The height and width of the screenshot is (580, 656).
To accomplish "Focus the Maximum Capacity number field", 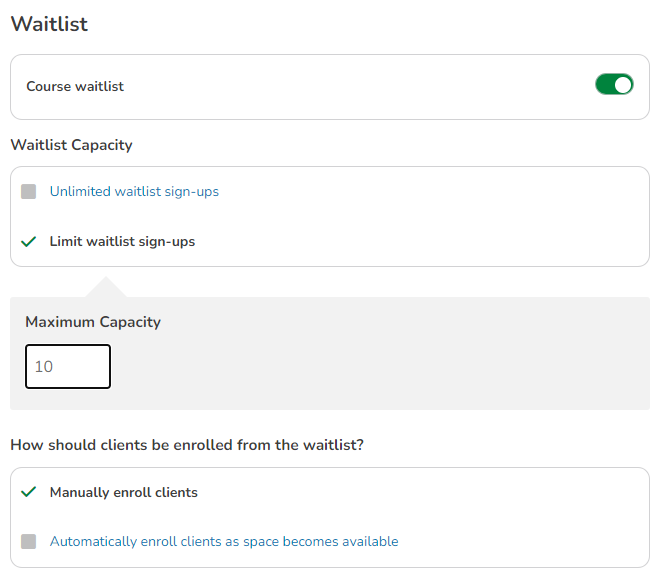I will coord(68,367).
